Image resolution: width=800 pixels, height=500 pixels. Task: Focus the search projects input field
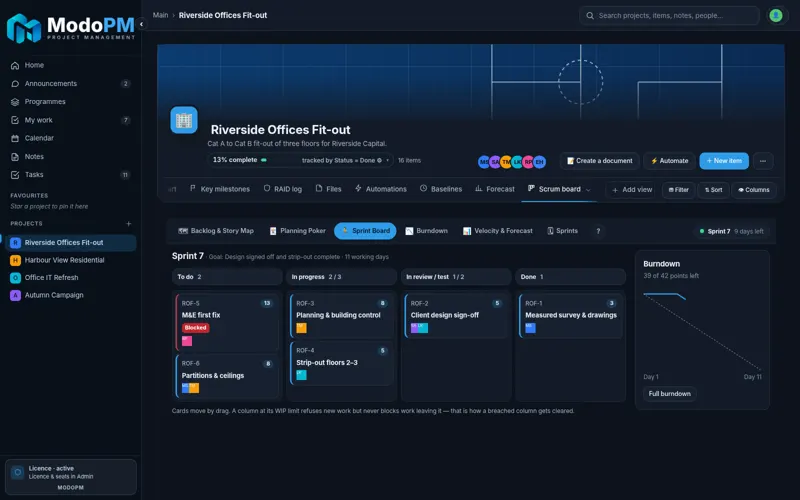point(669,16)
